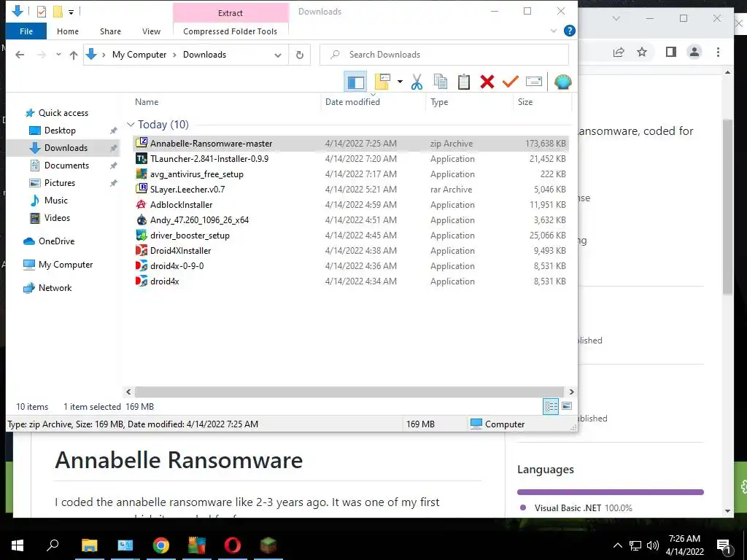Select the driver_booster_setup file
Screen dimensions: 747x560
coord(351,236)
